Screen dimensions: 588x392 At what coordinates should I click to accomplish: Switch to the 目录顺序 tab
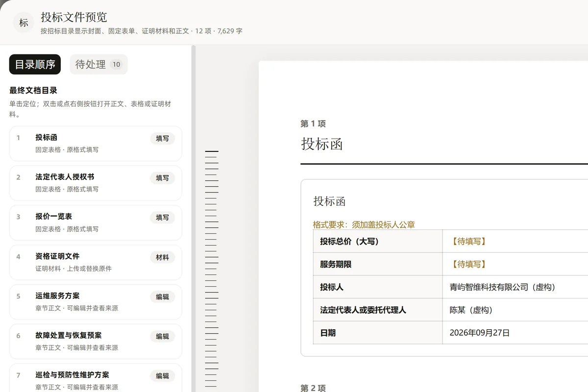coord(35,64)
